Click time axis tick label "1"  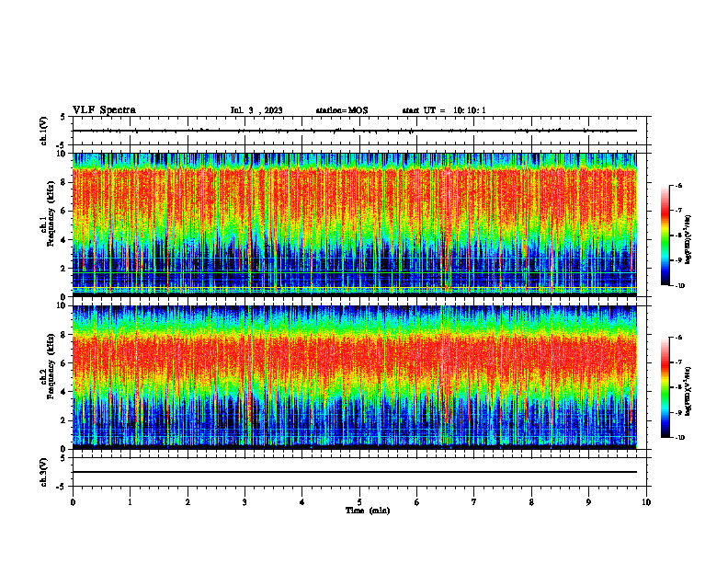coord(130,502)
